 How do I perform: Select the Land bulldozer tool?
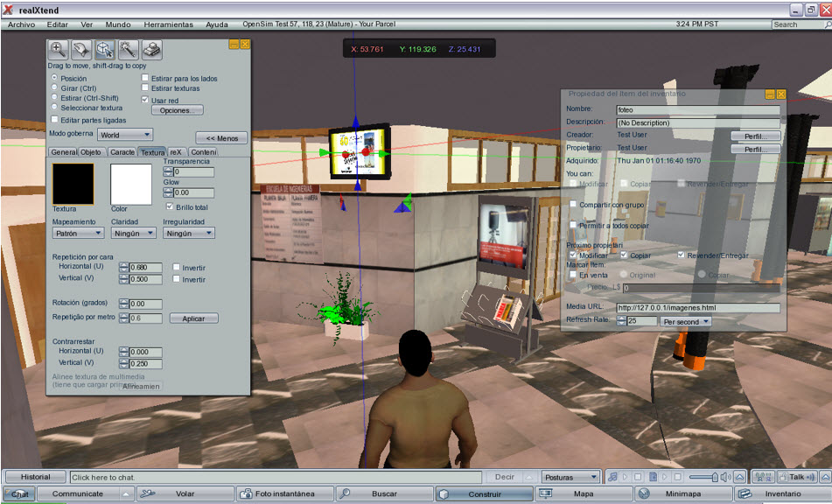click(151, 50)
